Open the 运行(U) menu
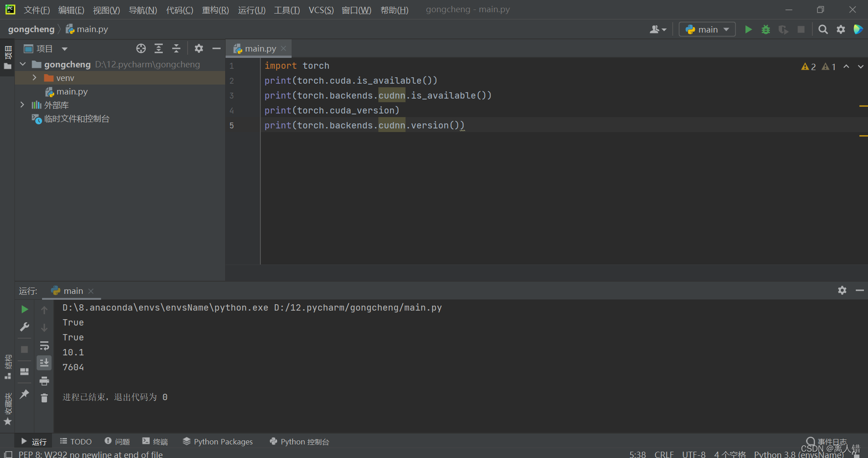 tap(252, 10)
